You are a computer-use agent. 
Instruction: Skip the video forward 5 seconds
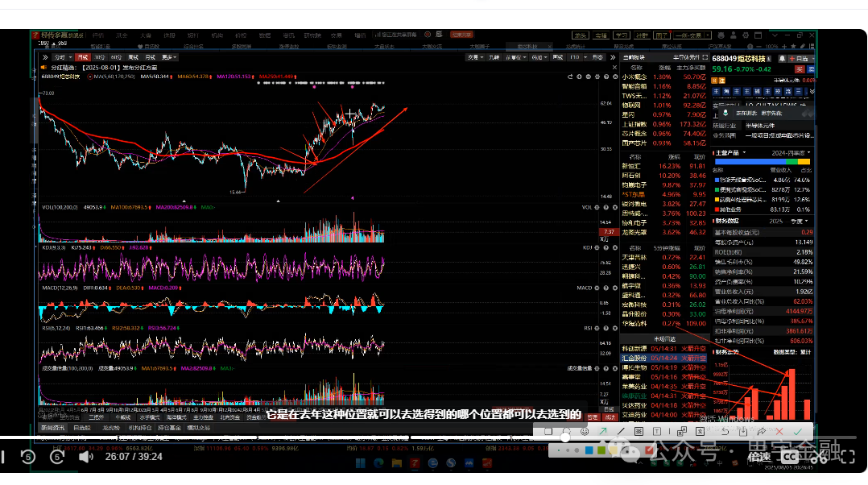click(57, 457)
